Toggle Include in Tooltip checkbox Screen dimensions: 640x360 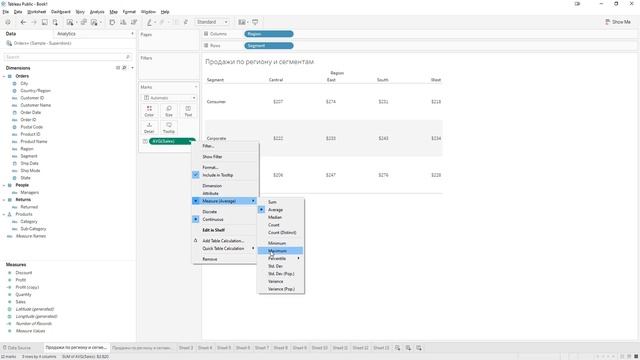tap(196, 175)
